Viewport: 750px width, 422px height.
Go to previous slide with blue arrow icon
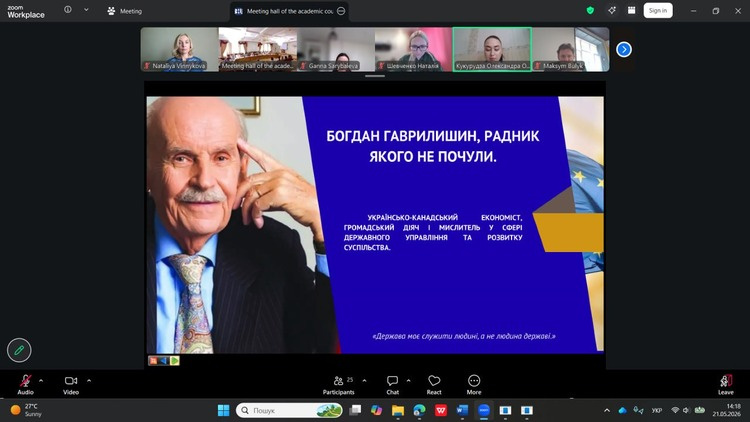pos(164,361)
